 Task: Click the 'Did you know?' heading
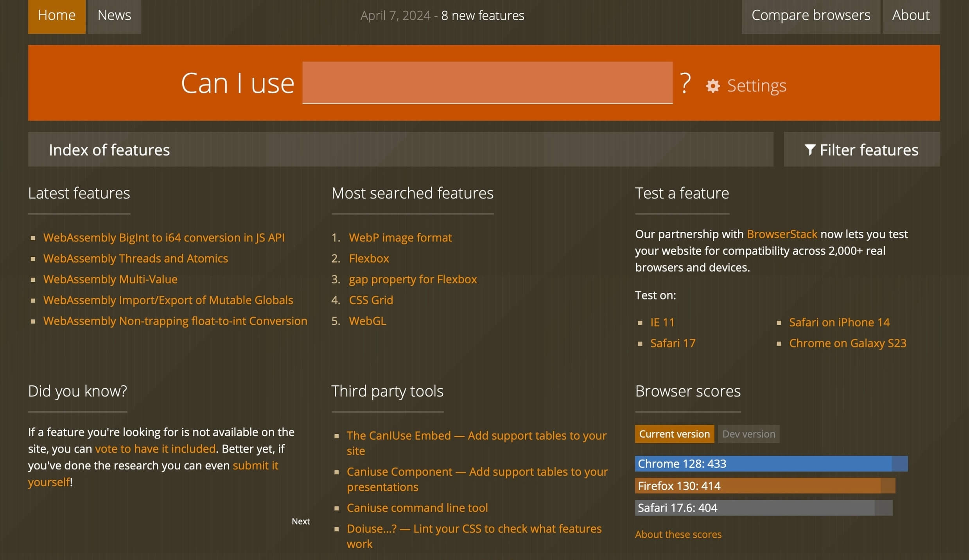(x=77, y=391)
